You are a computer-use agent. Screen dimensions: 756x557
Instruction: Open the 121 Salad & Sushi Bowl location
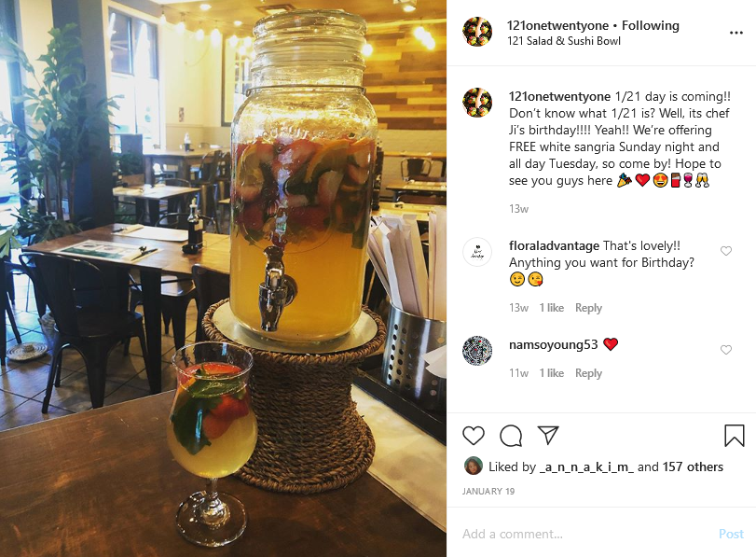coord(564,41)
